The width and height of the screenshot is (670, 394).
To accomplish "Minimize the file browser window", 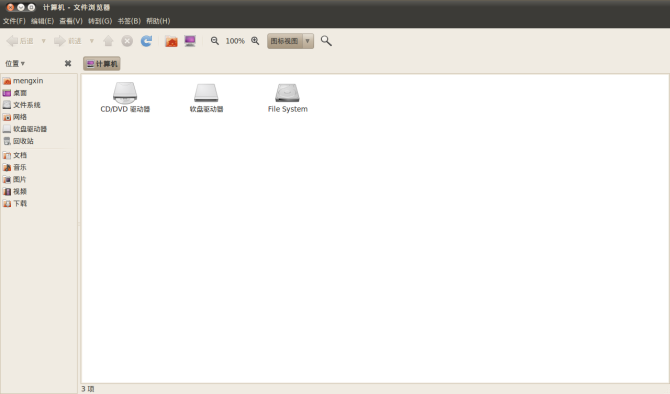I will pyautogui.click(x=21, y=7).
